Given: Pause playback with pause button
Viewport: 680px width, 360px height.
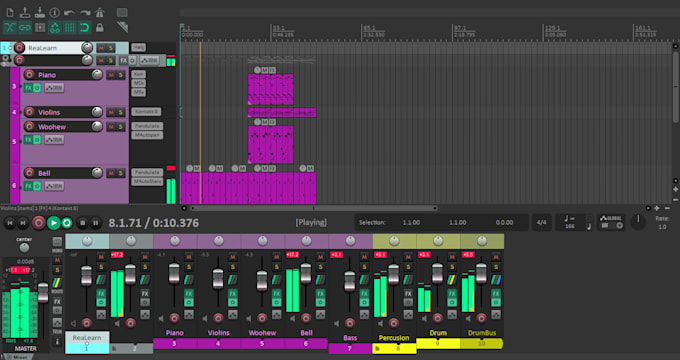Looking at the screenshot, I should tap(95, 223).
